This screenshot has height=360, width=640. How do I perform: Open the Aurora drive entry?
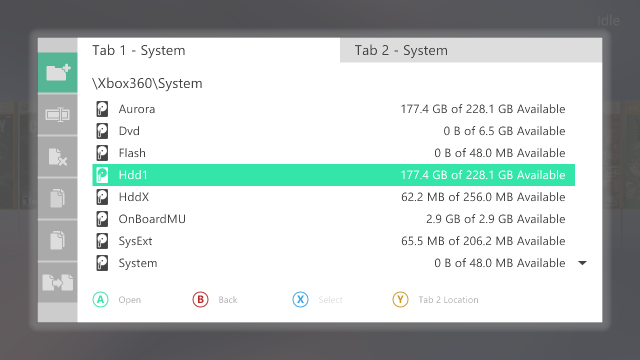click(x=333, y=109)
